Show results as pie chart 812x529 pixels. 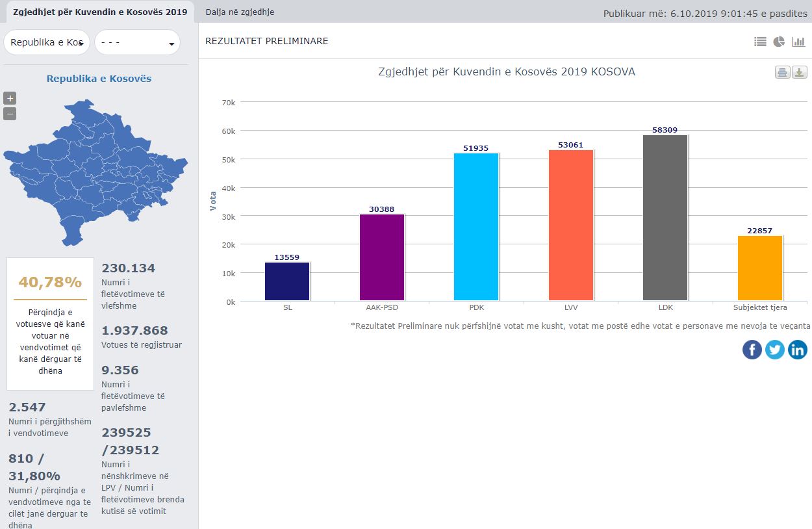click(779, 42)
